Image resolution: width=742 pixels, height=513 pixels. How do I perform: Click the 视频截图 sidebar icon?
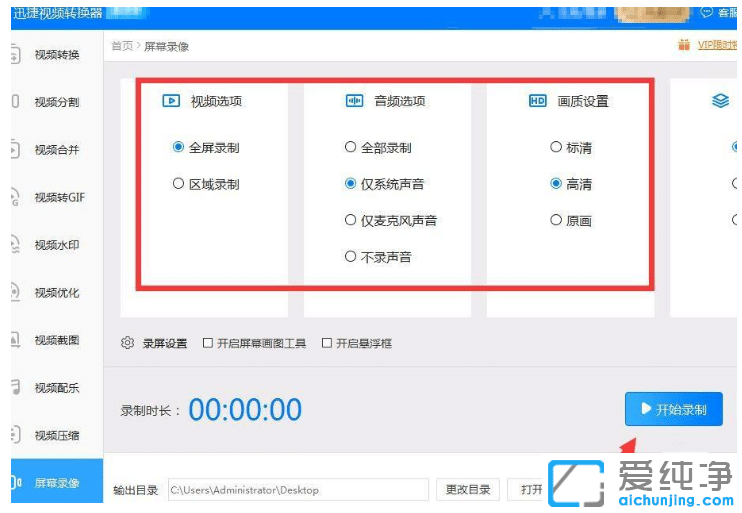click(x=15, y=339)
